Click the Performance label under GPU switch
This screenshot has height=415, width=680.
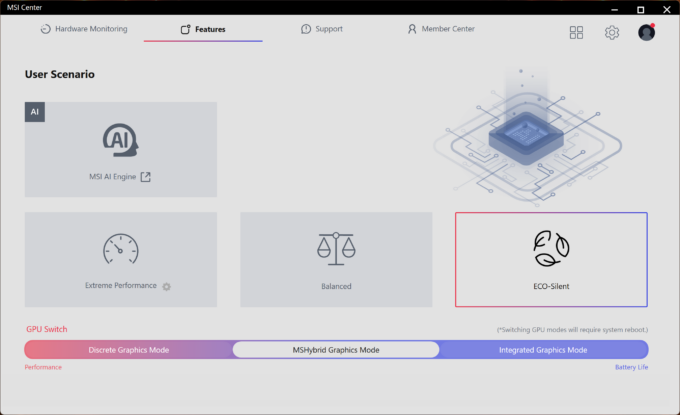(43, 367)
